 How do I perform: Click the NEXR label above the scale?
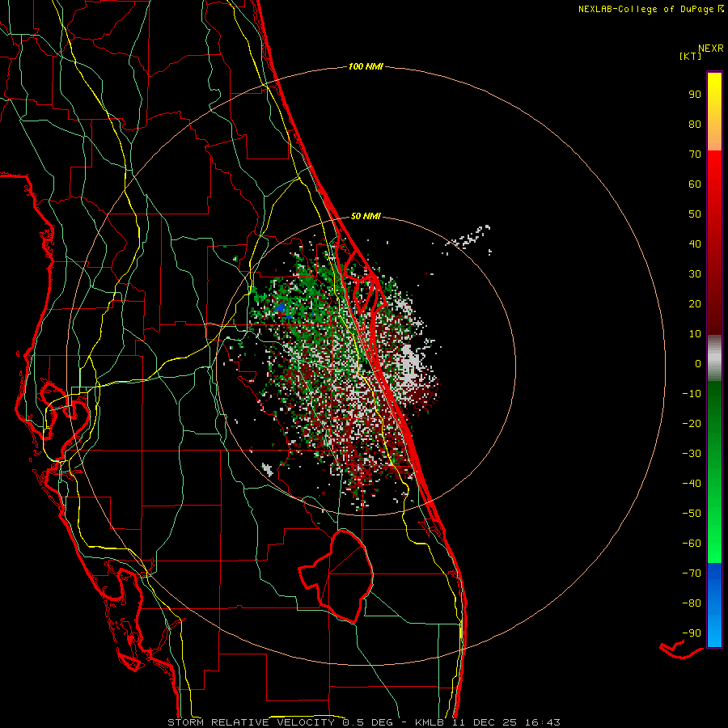(x=711, y=49)
